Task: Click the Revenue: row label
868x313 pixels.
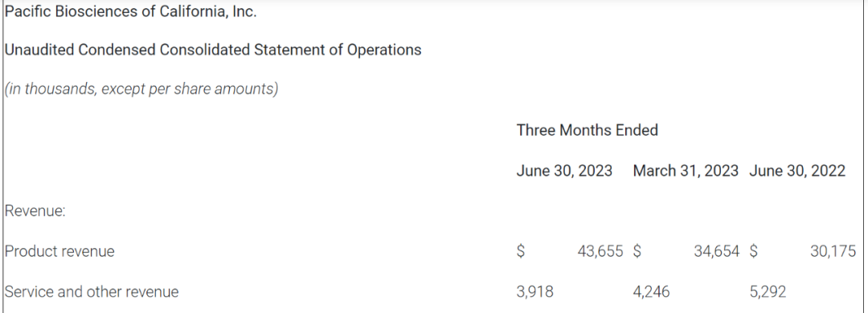Action: click(35, 211)
